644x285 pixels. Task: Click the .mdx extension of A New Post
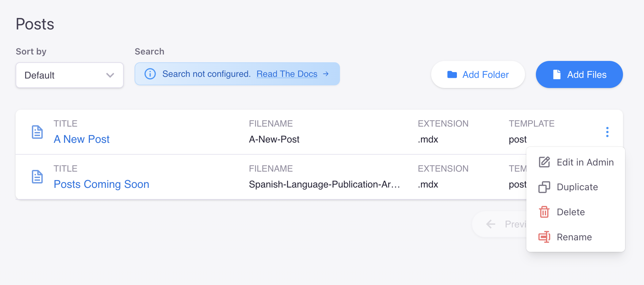(428, 139)
